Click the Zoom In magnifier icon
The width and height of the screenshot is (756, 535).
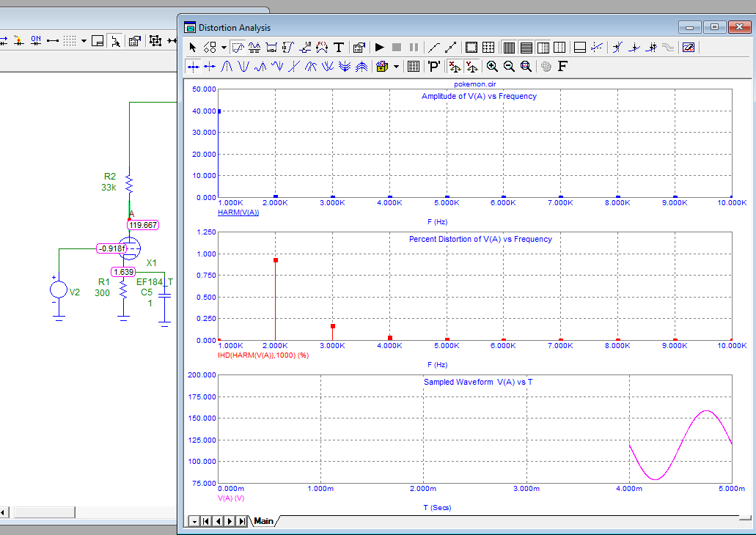(492, 67)
